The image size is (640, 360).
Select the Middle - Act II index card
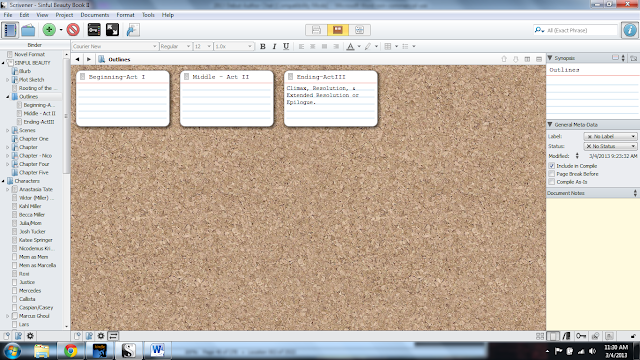pyautogui.click(x=227, y=98)
